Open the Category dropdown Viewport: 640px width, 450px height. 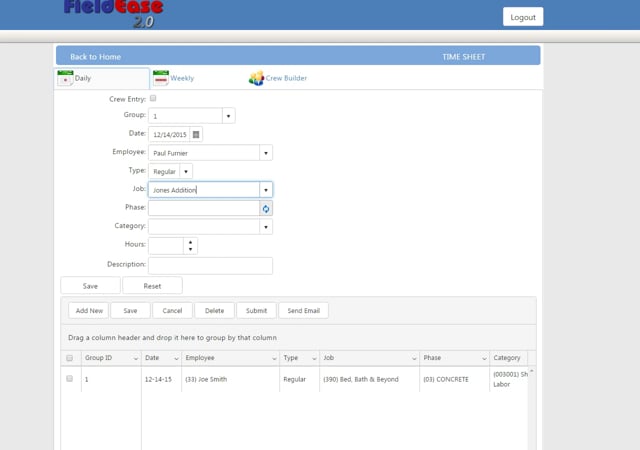[x=266, y=227]
